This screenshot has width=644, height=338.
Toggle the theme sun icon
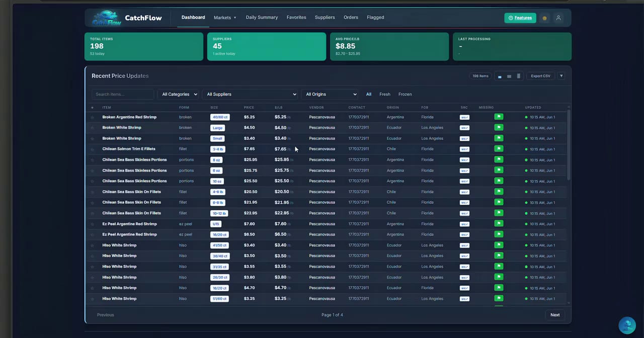pos(544,18)
